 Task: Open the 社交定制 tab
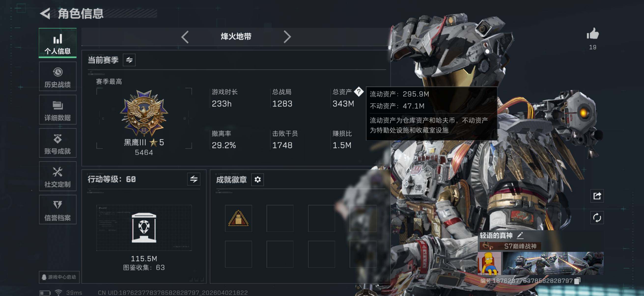[x=58, y=176]
